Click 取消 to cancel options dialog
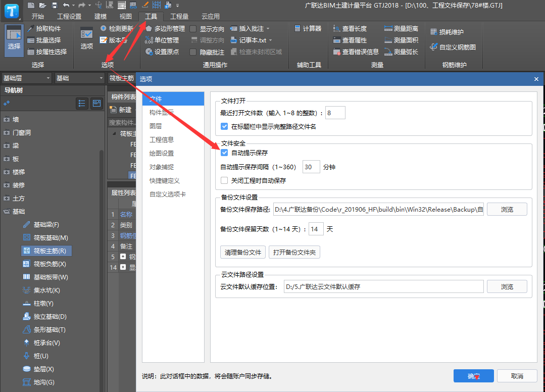Image resolution: width=545 pixels, height=392 pixels. click(517, 376)
